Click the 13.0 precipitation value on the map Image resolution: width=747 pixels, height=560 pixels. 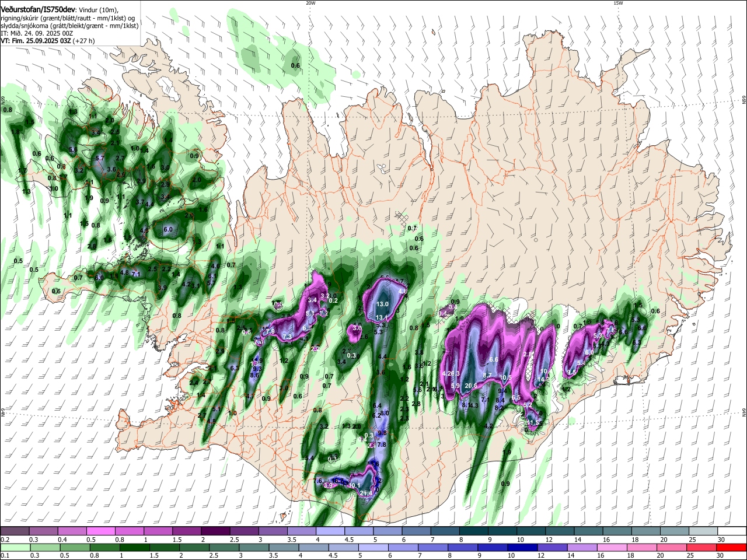click(x=382, y=304)
